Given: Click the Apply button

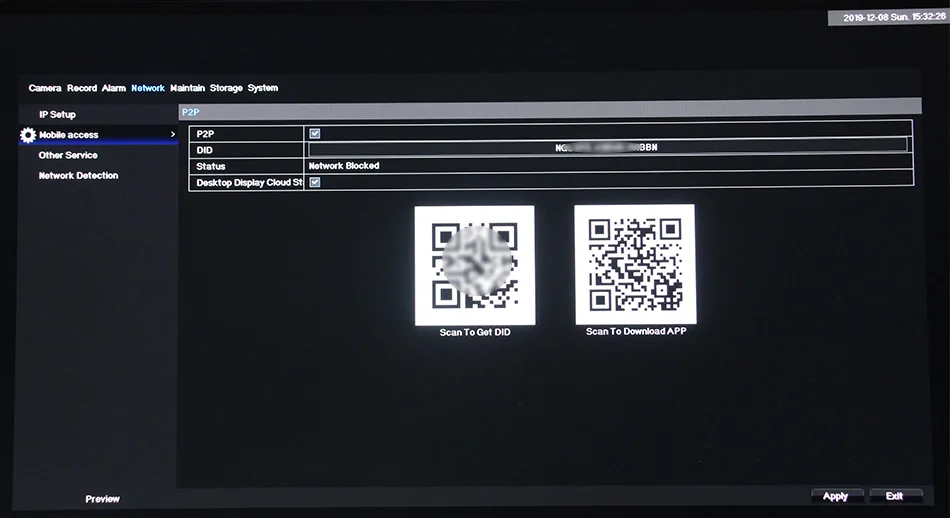Looking at the screenshot, I should pyautogui.click(x=836, y=496).
